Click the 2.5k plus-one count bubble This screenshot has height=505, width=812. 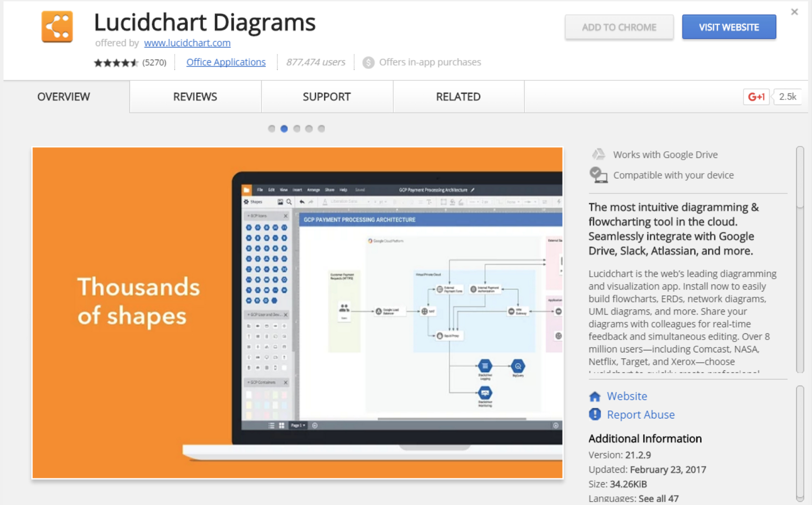click(x=787, y=97)
